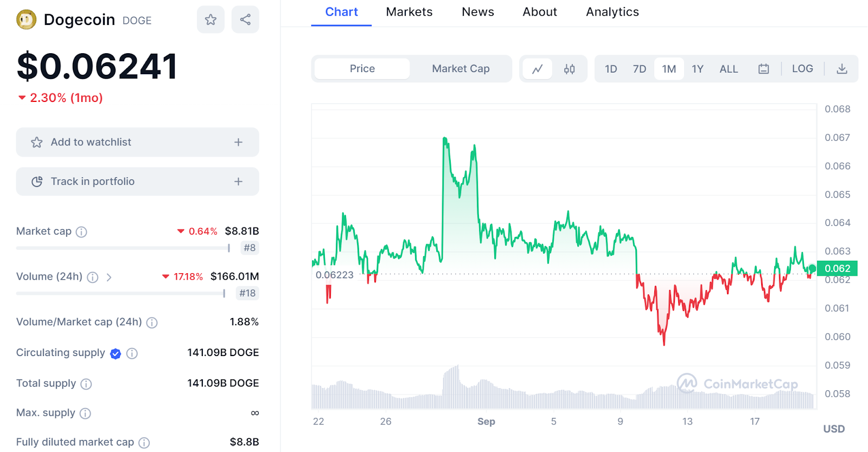
Task: Show Volume/Market cap info icon
Action: pos(152,323)
